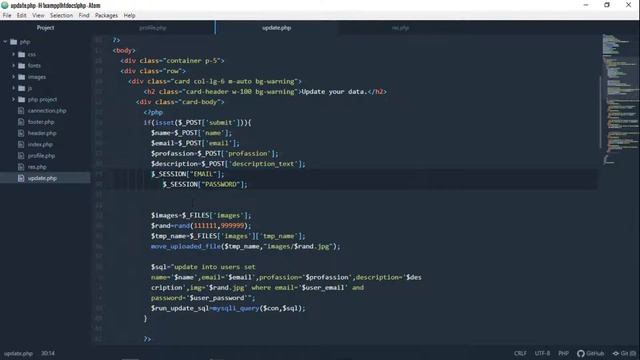This screenshot has height=360, width=640.
Task: Open the Find menu
Action: 84,16
